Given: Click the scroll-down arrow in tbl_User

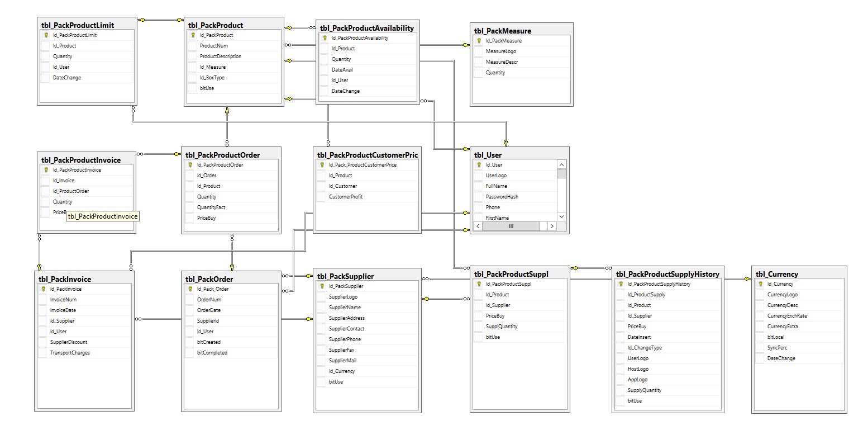Looking at the screenshot, I should point(561,216).
